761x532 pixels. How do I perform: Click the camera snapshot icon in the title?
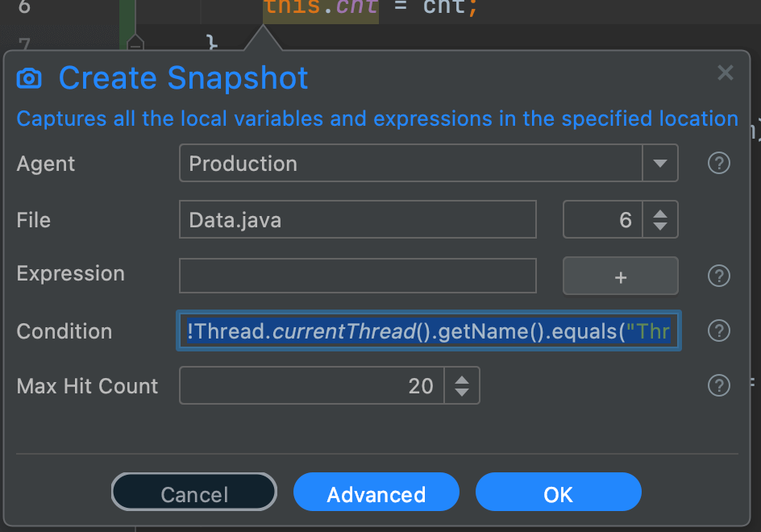point(29,78)
